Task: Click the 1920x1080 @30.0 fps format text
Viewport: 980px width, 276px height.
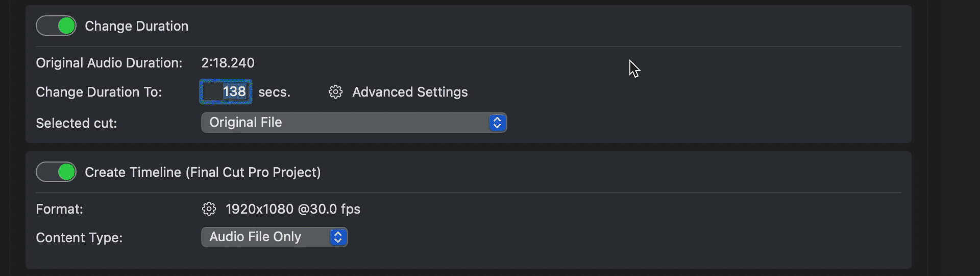Action: pos(293,209)
